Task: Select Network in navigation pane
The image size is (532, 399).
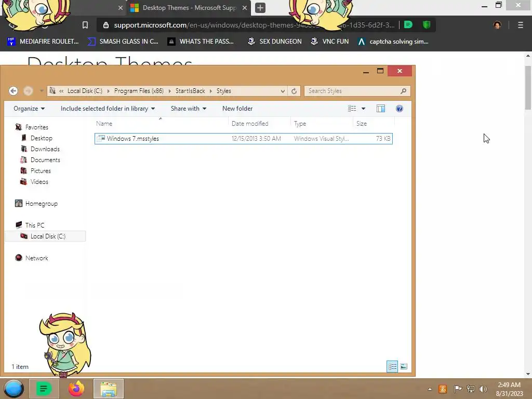Action: 37,258
